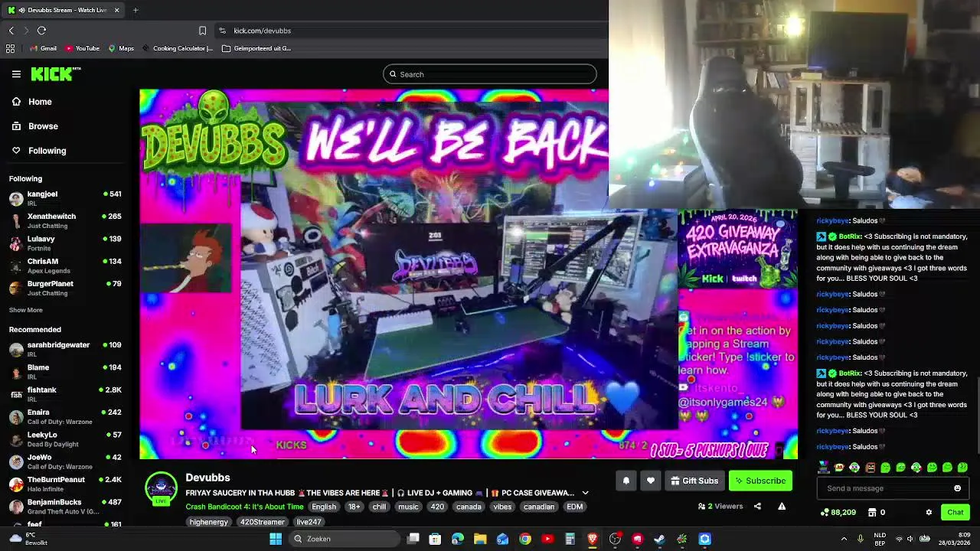The width and height of the screenshot is (980, 551).
Task: Open the emoji picker in chat
Action: pyautogui.click(x=957, y=488)
